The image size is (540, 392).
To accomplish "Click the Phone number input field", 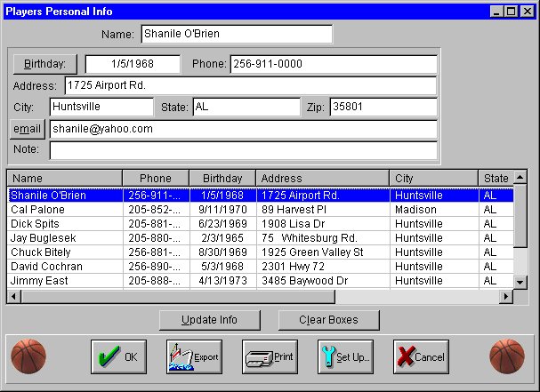I will coord(333,64).
